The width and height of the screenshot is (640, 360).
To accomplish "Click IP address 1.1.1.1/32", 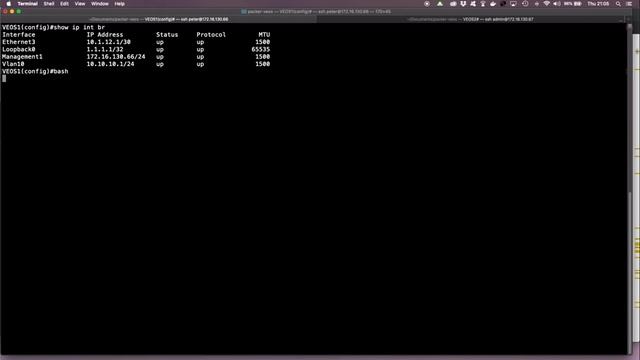I will coord(105,49).
